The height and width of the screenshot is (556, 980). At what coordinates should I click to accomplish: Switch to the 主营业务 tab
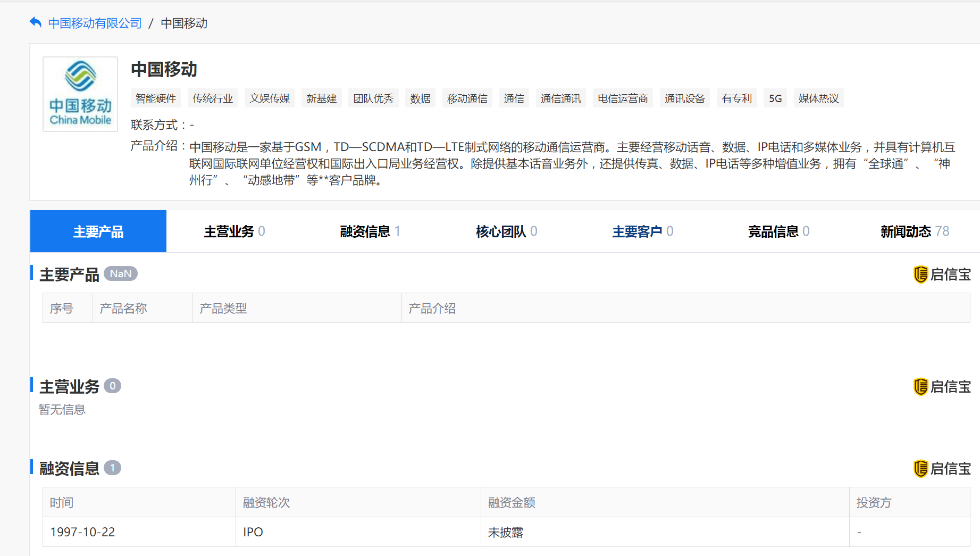(234, 231)
